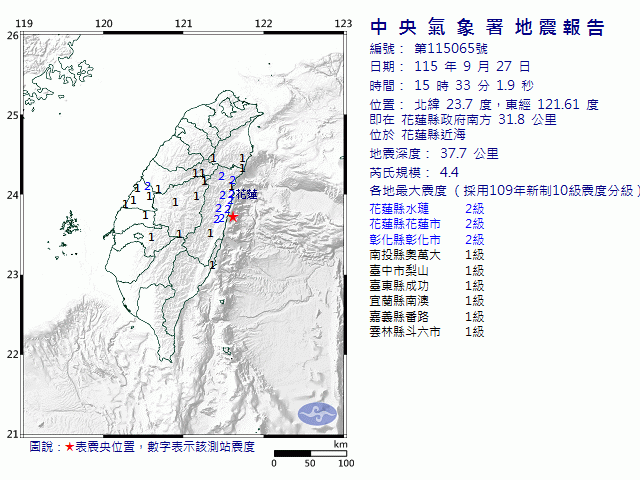Click the report title 中央氣象署地震報告
Image resolution: width=640 pixels, height=480 pixels.
487,27
